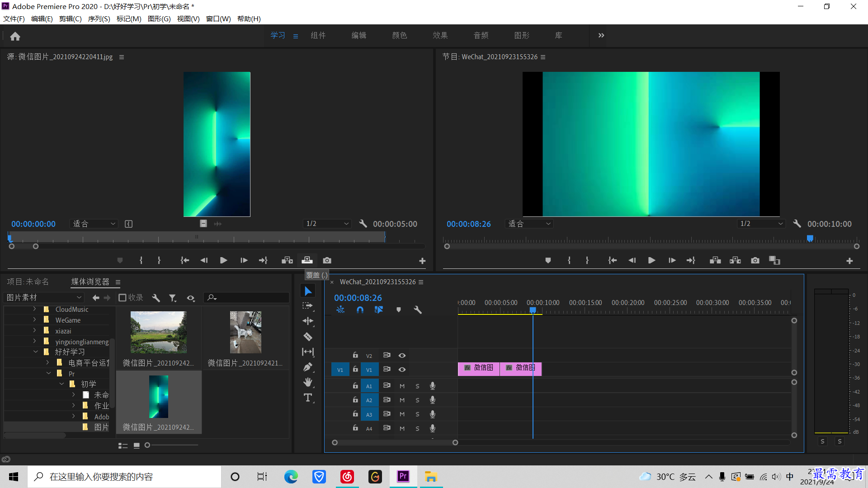Select the Track Select Forward tool
This screenshot has height=488, width=868.
tap(308, 306)
